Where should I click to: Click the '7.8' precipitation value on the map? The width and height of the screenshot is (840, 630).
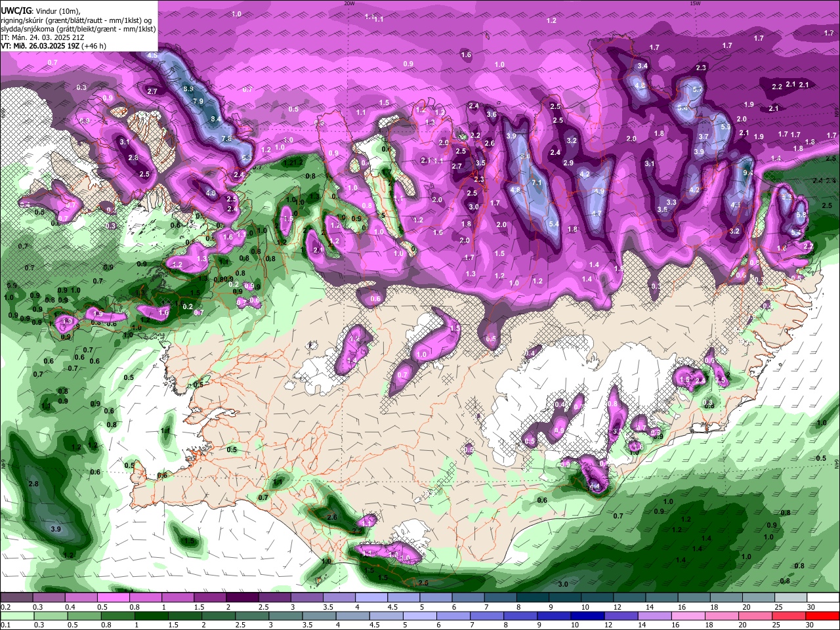coord(227,139)
